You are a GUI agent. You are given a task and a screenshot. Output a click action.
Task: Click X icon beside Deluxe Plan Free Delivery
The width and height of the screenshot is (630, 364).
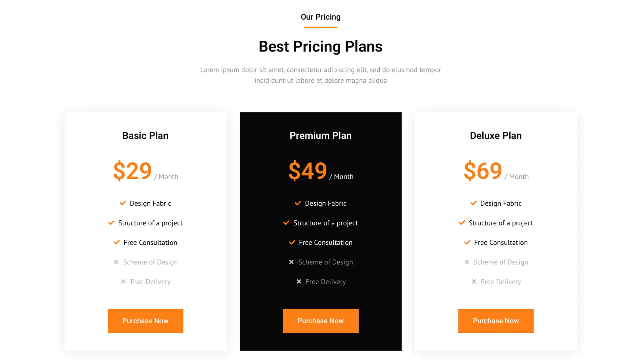[474, 282]
